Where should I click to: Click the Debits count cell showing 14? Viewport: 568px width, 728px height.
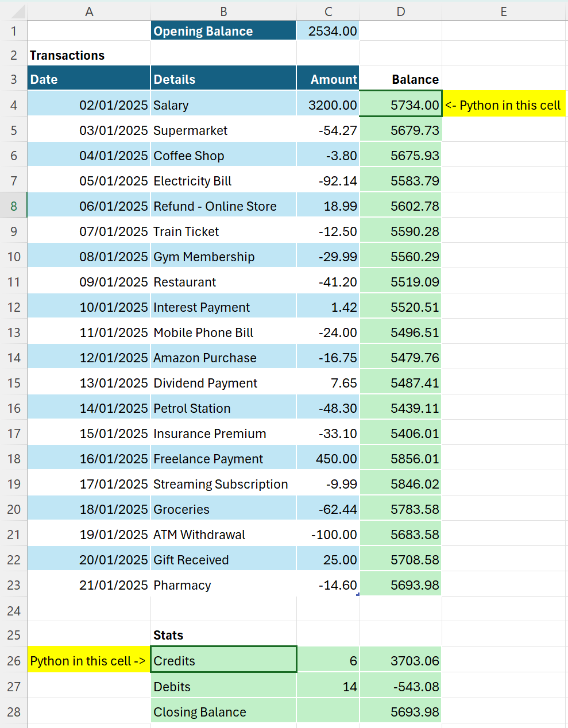tap(328, 687)
